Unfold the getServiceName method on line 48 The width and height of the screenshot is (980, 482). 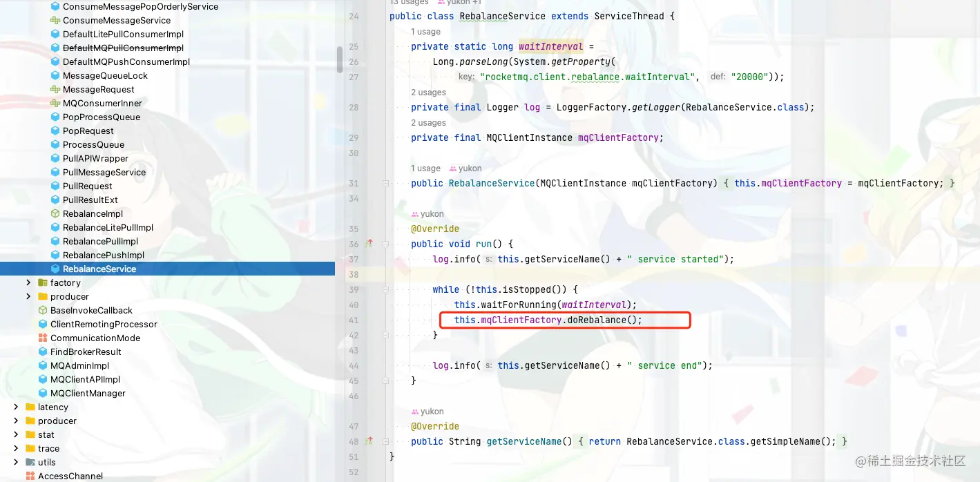(x=387, y=441)
